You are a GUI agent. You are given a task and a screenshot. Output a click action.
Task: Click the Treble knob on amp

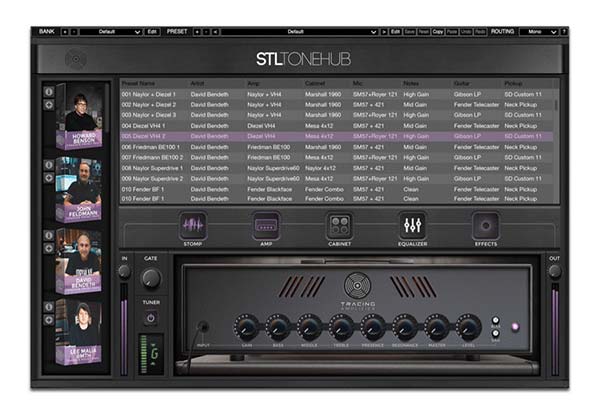point(341,327)
